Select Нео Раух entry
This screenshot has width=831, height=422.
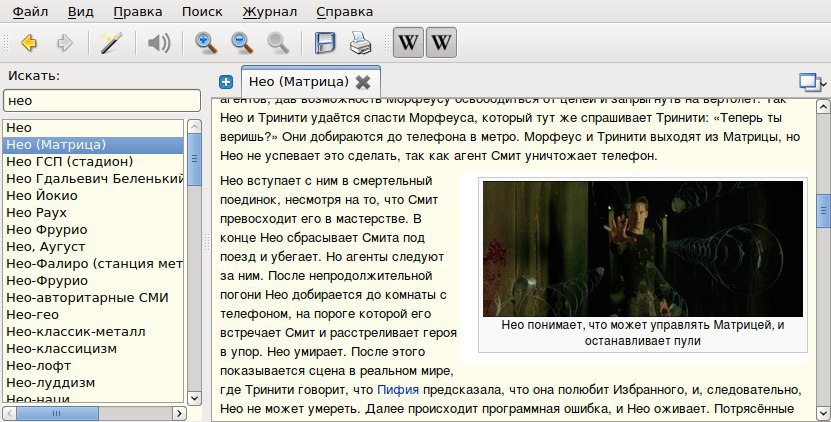[93, 213]
